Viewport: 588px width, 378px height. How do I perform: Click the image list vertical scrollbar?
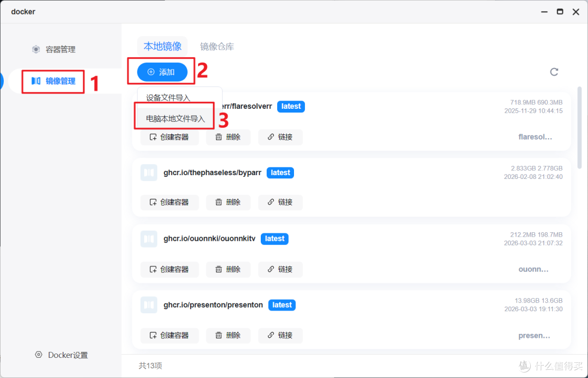point(579,128)
